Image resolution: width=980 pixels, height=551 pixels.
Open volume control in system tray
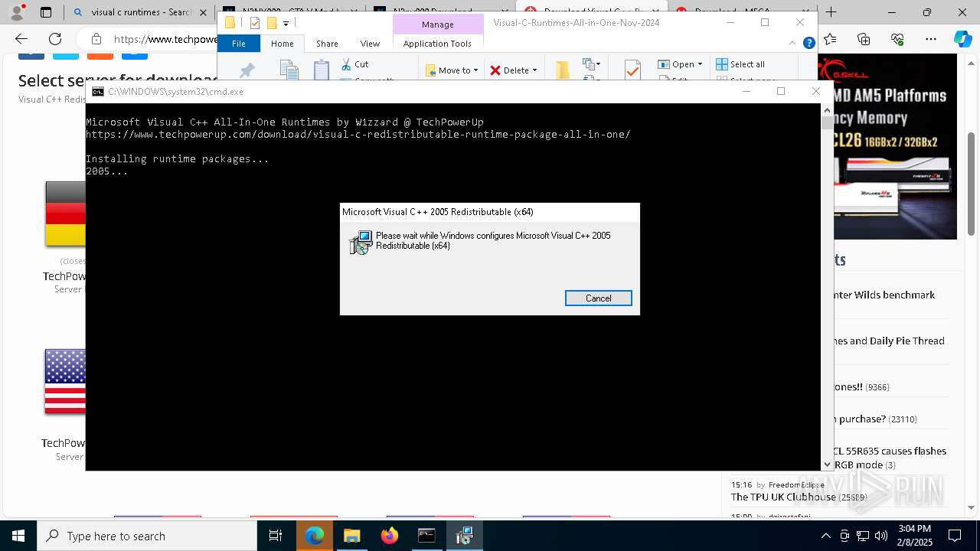click(x=881, y=536)
